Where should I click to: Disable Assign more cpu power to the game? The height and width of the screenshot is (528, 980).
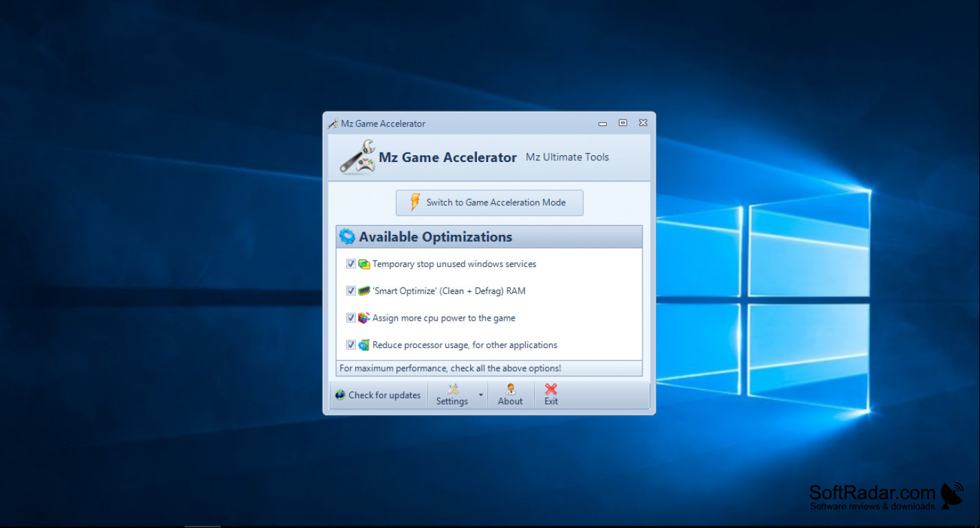point(351,318)
